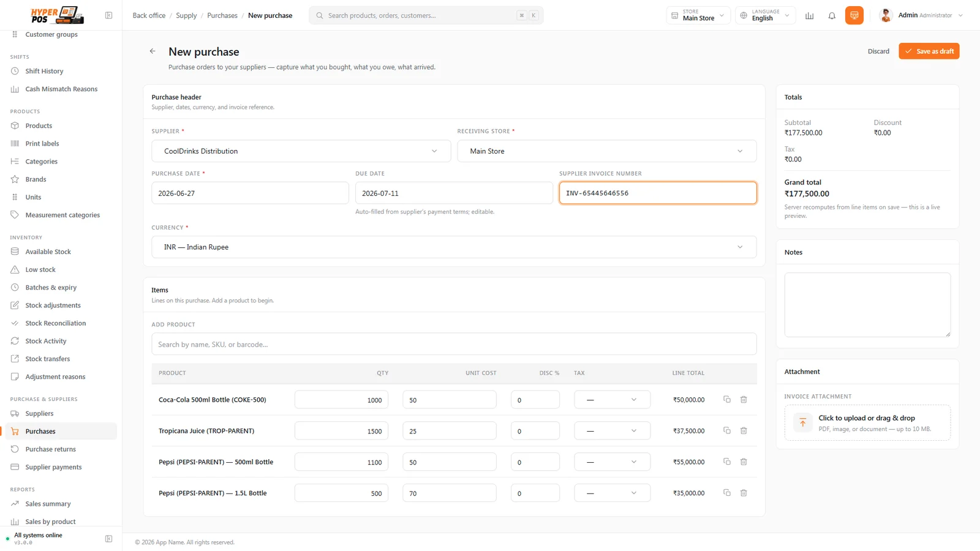Delete the Tropicana Juice line
Image resolution: width=980 pixels, height=551 pixels.
click(x=744, y=431)
